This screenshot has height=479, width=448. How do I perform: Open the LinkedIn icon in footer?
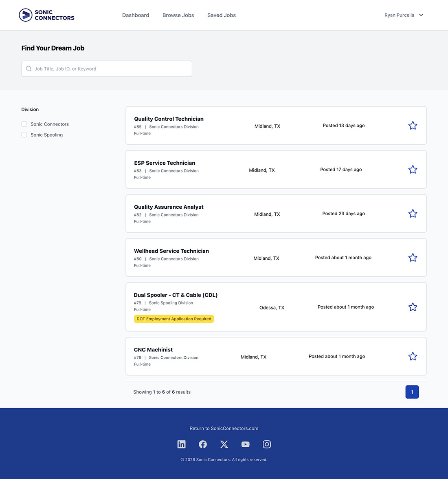pyautogui.click(x=182, y=444)
